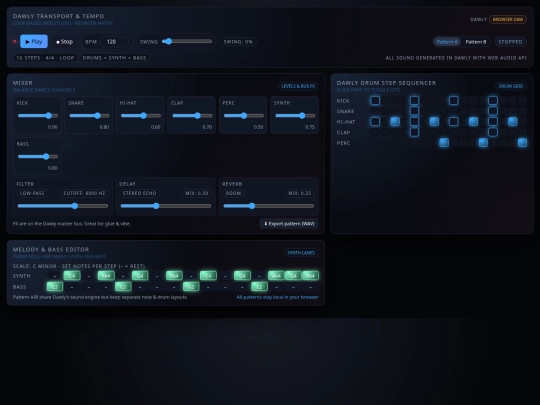The image size is (540, 405).
Task: Toggle Hi-Hat pad on step 15
Action: point(512,122)
